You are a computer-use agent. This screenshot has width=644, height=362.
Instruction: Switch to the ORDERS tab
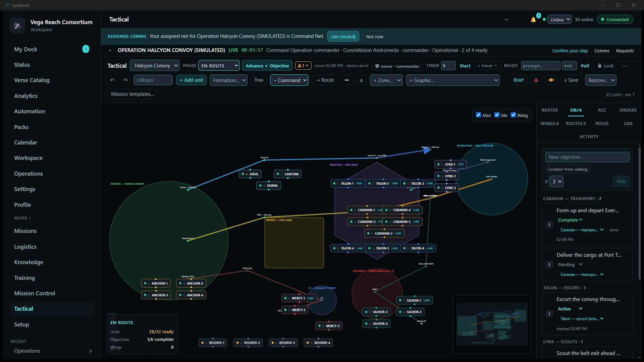628,110
